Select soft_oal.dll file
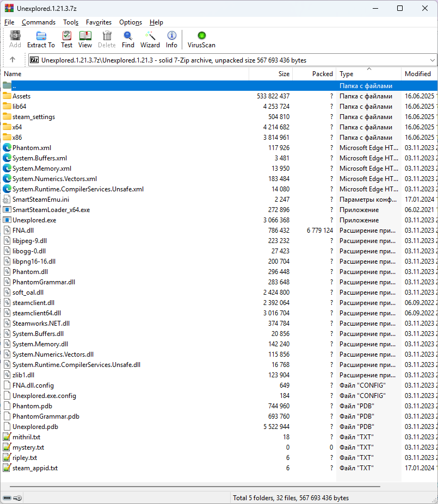This screenshot has width=438, height=504. click(x=28, y=292)
